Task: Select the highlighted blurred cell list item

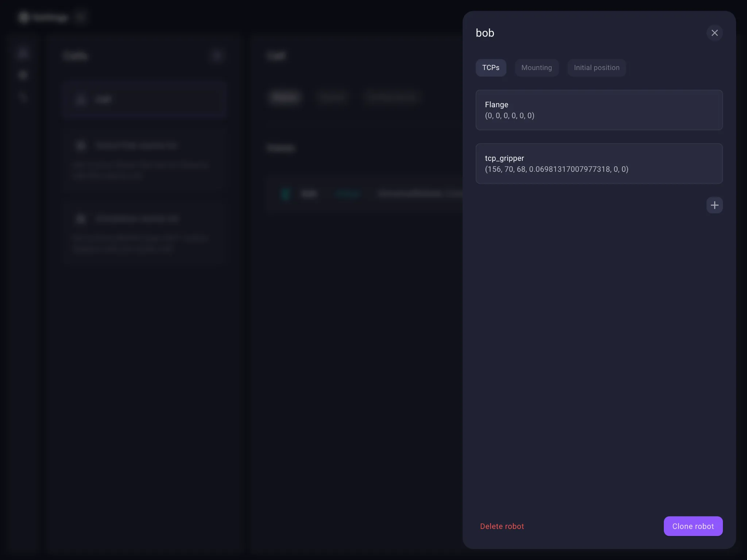Action: coord(144,99)
